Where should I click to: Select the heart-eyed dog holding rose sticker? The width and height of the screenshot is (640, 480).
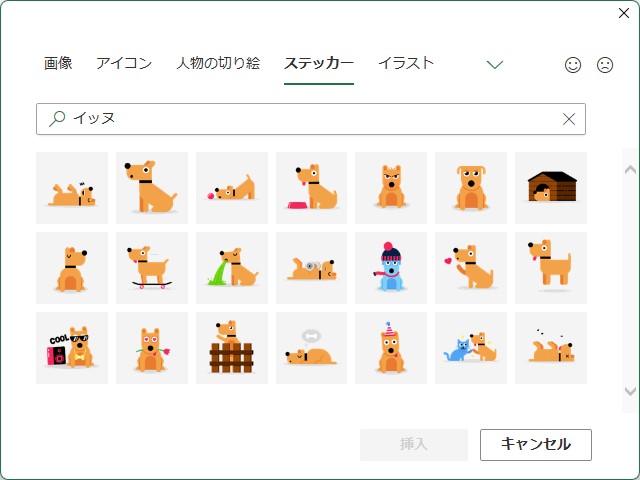pos(152,348)
